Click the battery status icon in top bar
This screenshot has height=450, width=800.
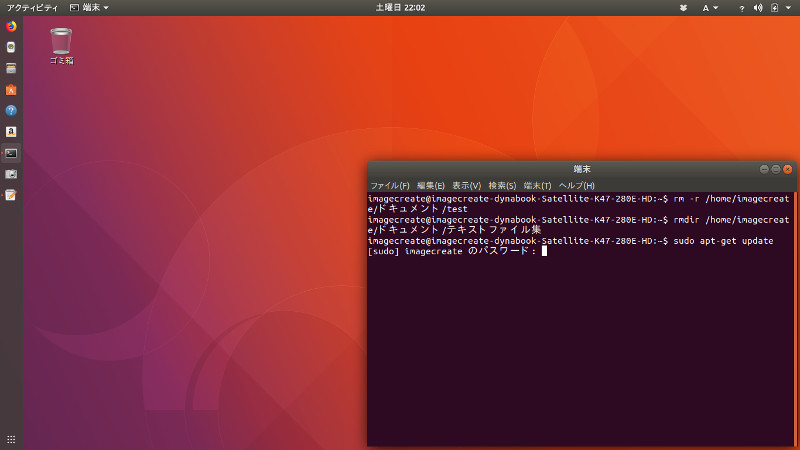(774, 8)
